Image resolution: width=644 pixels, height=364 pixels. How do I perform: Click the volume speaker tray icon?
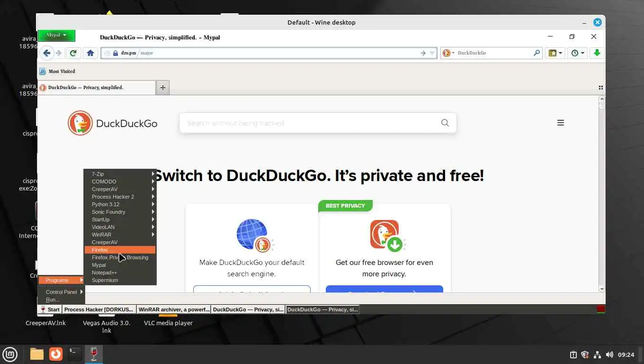[x=609, y=355]
